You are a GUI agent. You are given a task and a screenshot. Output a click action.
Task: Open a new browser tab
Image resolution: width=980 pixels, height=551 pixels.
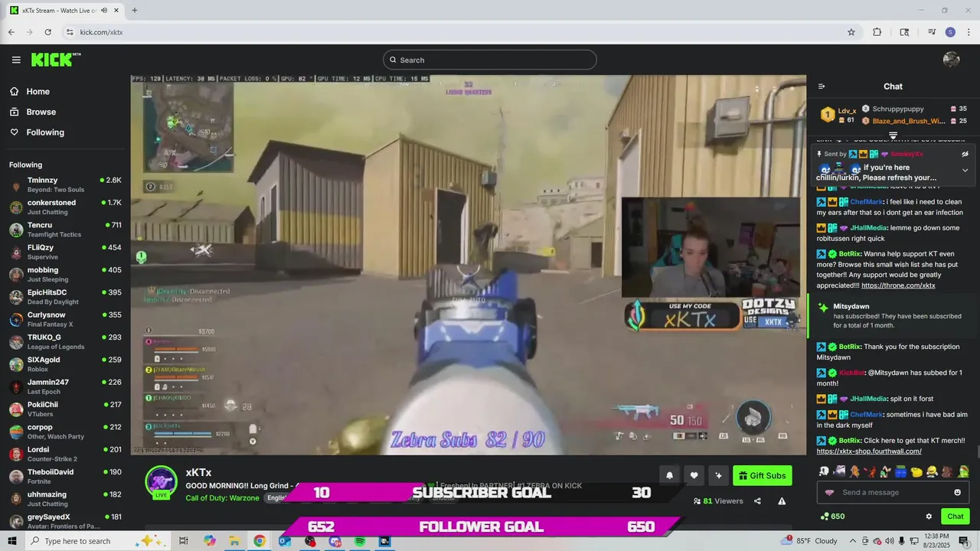(135, 11)
